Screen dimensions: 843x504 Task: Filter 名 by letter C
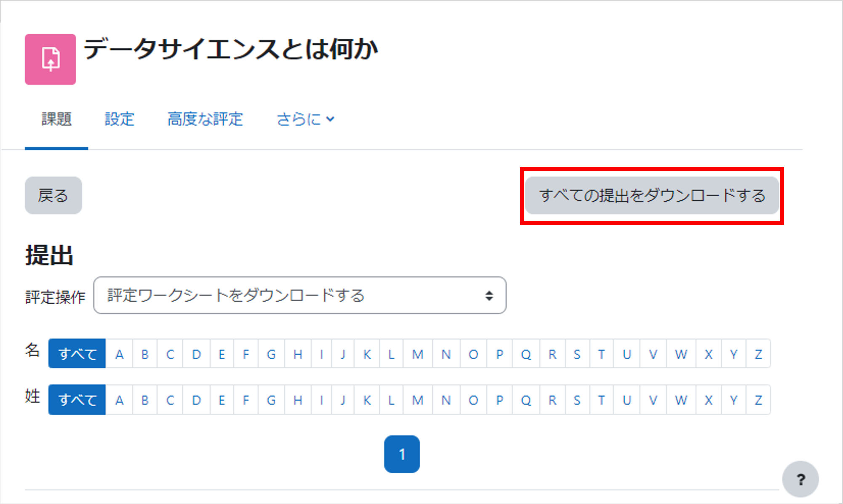[x=170, y=353]
